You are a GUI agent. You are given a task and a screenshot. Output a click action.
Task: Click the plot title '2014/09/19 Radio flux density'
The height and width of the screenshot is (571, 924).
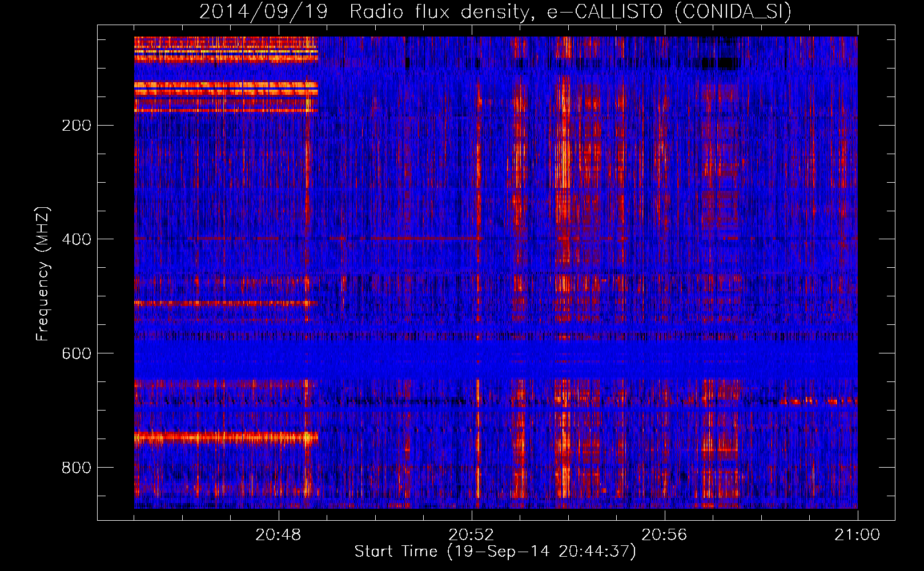coord(496,11)
